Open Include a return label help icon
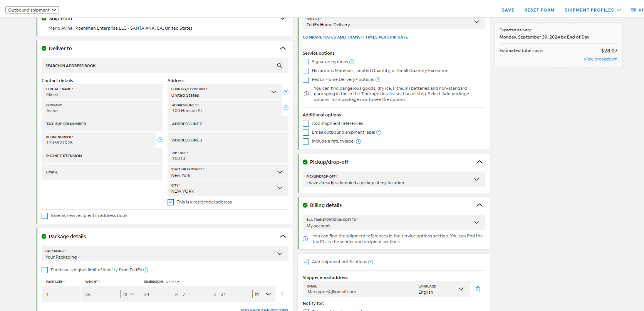 (x=358, y=141)
